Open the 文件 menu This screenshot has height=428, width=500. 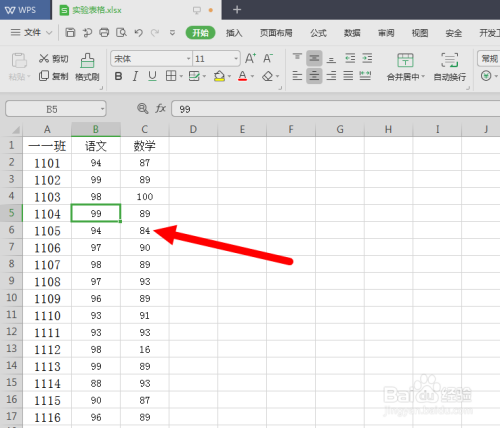[x=31, y=33]
